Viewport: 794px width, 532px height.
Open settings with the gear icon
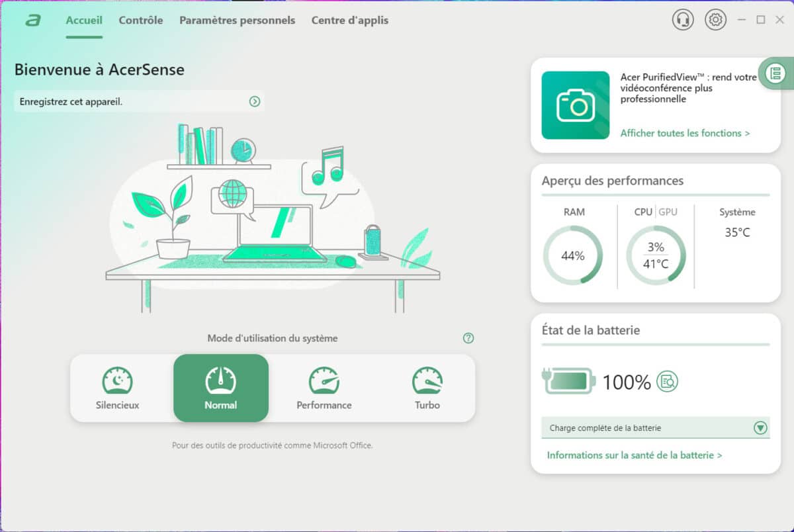(x=715, y=20)
